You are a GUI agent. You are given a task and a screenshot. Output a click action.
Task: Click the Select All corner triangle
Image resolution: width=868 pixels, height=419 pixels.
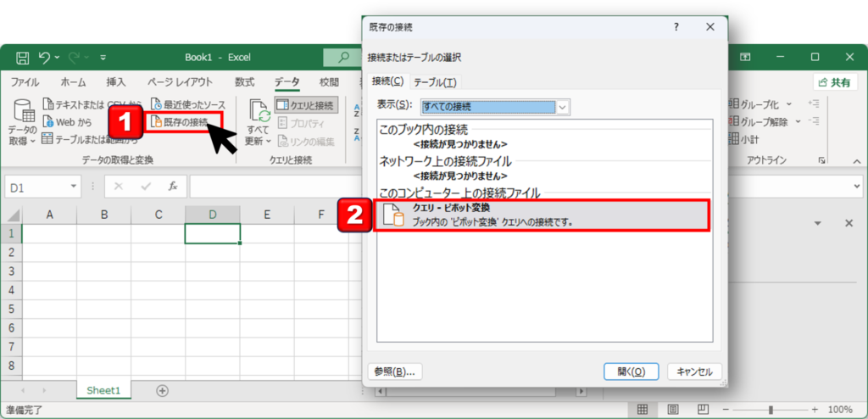click(x=12, y=215)
